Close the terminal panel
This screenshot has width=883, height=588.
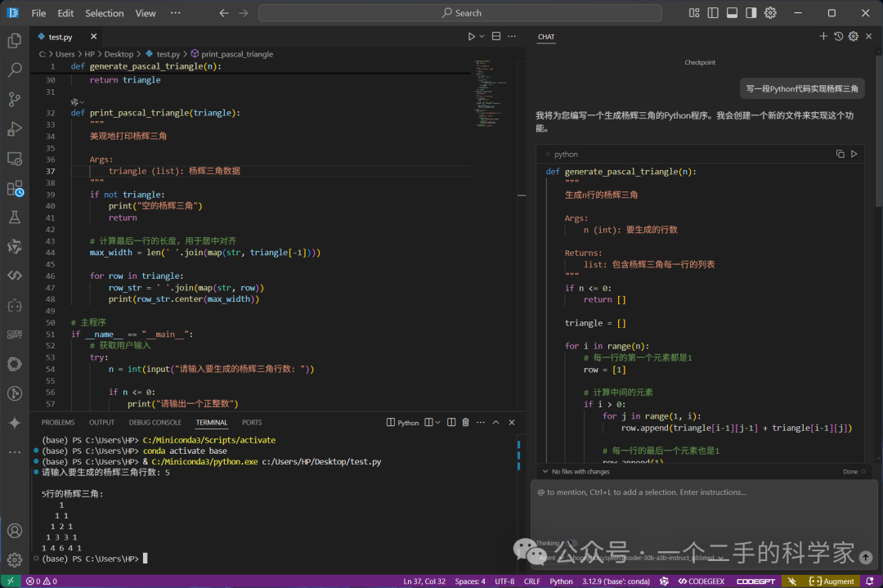click(x=511, y=423)
